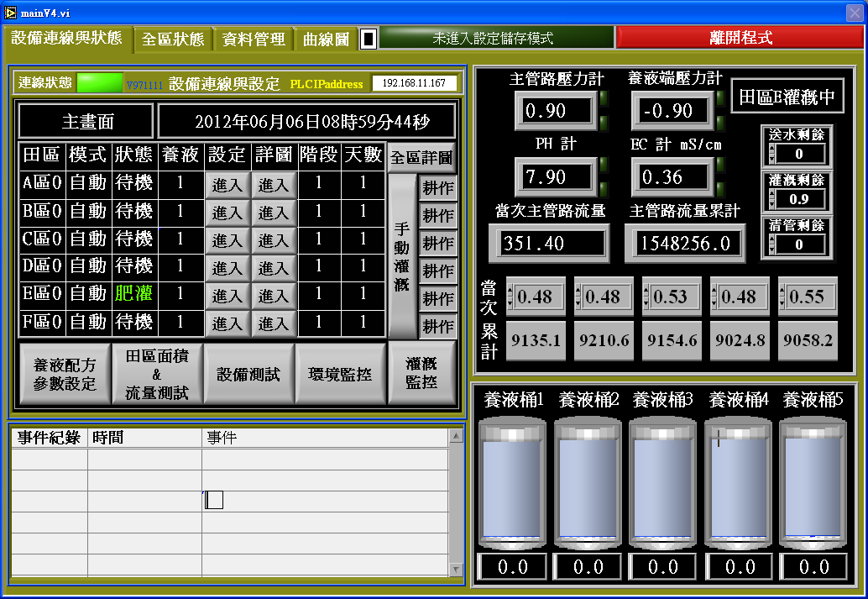This screenshot has height=599, width=868.
Task: Switch to the 全區狀態 tab
Action: tap(172, 39)
